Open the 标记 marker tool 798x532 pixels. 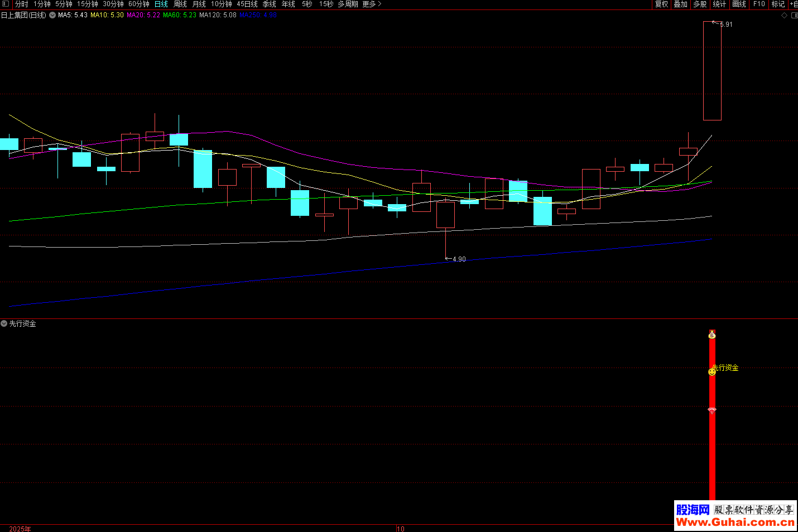[x=778, y=4]
